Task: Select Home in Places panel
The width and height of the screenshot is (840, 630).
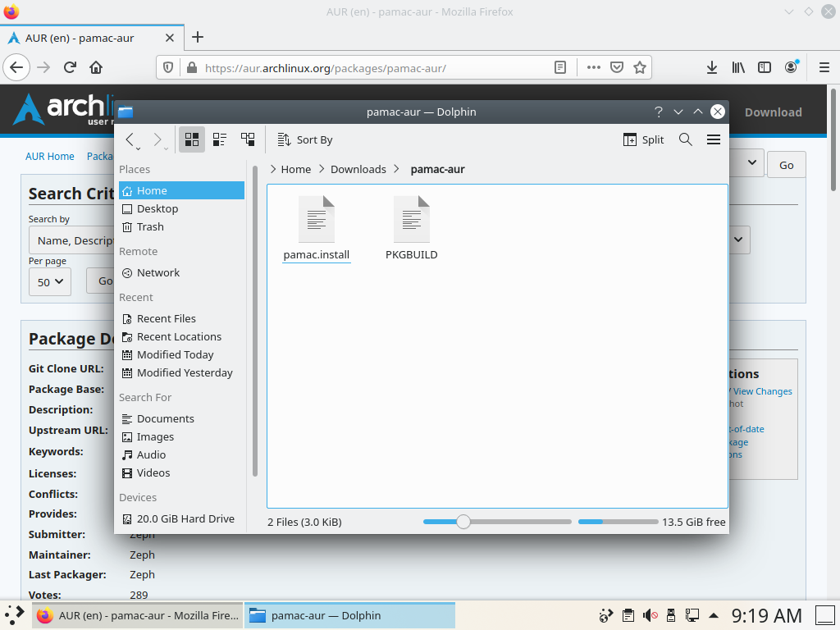Action: (x=181, y=190)
